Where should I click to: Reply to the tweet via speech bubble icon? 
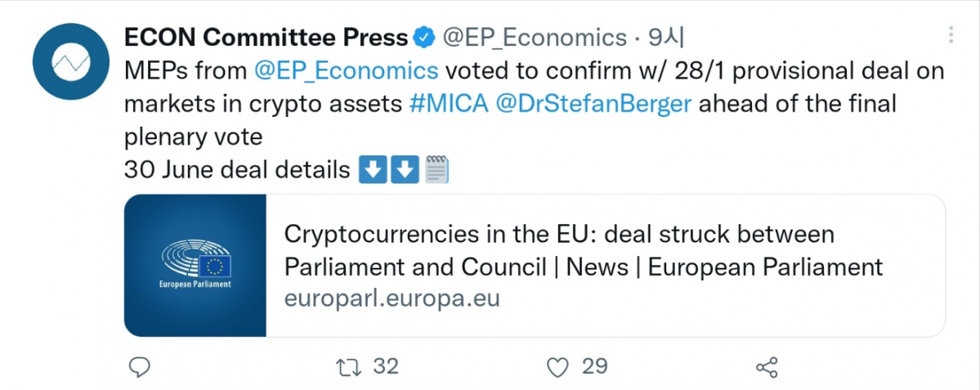pyautogui.click(x=141, y=367)
